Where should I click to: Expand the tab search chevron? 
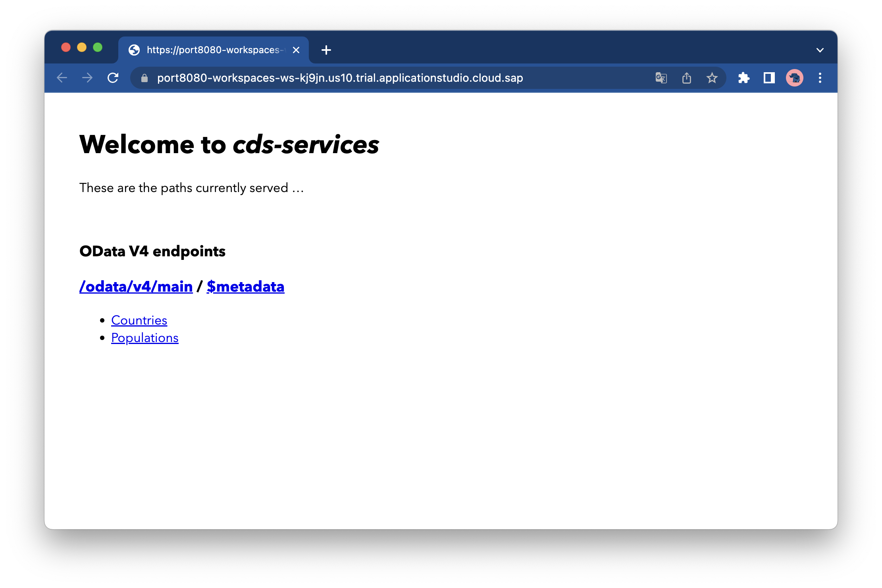coord(820,50)
